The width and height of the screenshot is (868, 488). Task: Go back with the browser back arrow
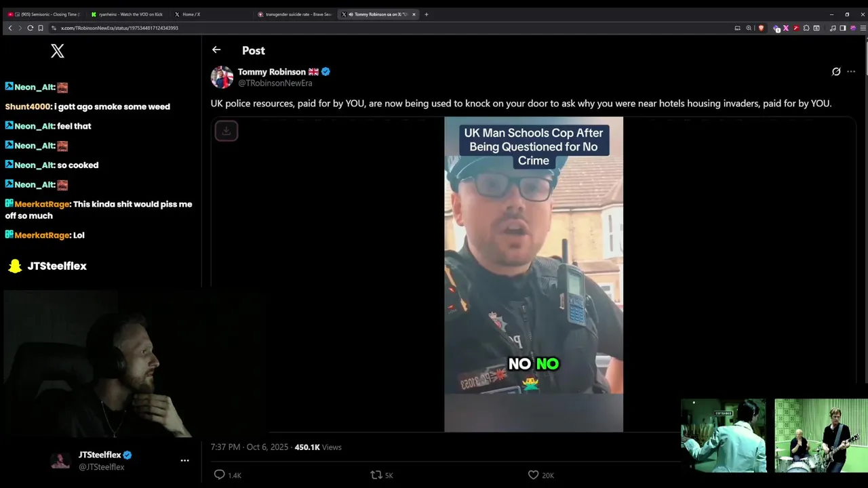(10, 28)
